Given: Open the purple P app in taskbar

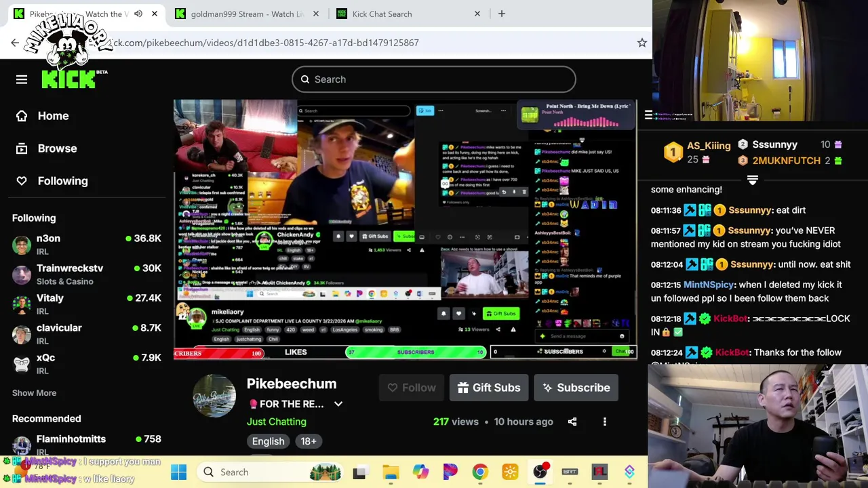Looking at the screenshot, I should tap(450, 472).
